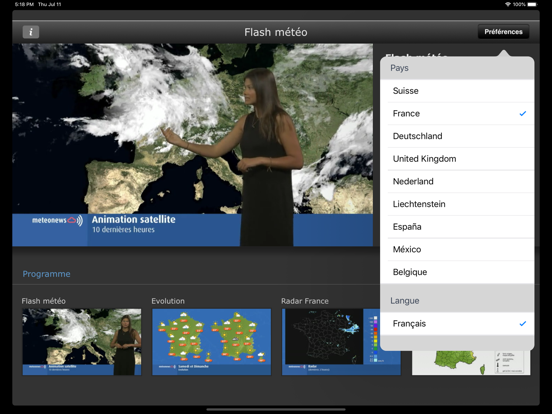Viewport: 552px width, 414px height.
Task: Tap the Préférences button
Action: tap(503, 32)
